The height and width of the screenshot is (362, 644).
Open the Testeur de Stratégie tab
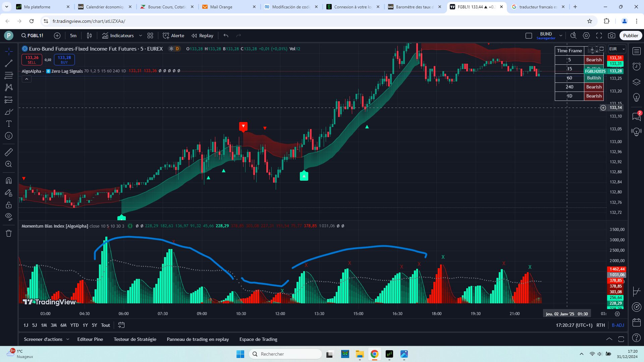(135, 339)
